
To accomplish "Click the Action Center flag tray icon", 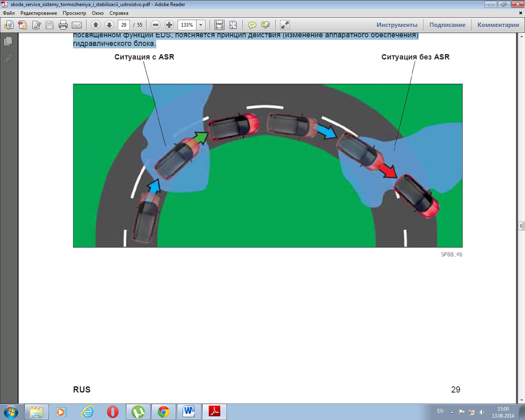I will (x=462, y=412).
